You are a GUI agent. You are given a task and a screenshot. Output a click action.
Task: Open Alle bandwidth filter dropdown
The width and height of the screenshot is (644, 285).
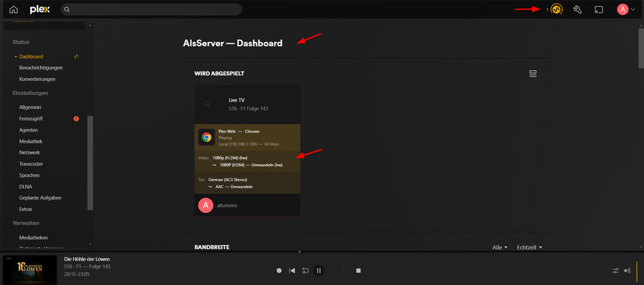click(500, 247)
